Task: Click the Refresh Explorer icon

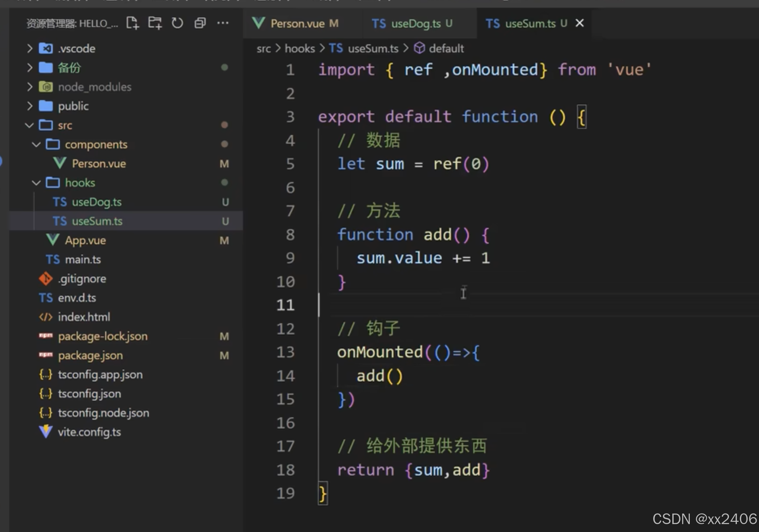Action: [x=178, y=23]
